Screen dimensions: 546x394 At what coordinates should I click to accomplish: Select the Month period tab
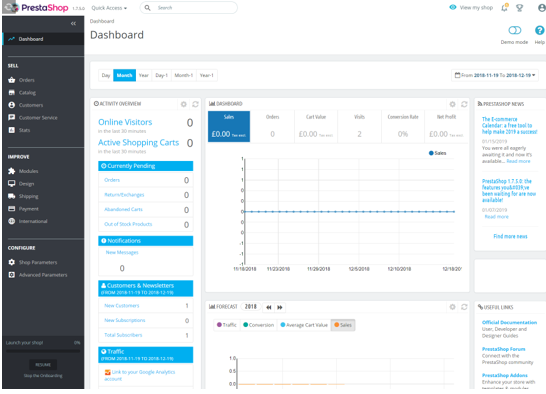[x=124, y=75]
